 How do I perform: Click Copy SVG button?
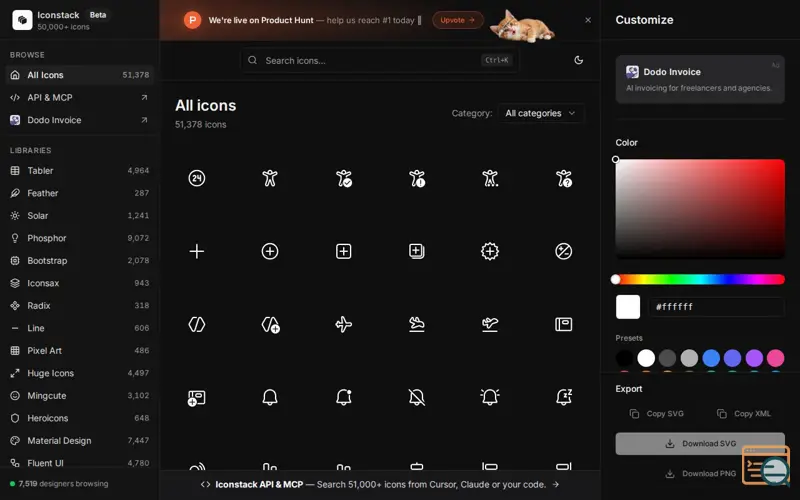(x=657, y=413)
